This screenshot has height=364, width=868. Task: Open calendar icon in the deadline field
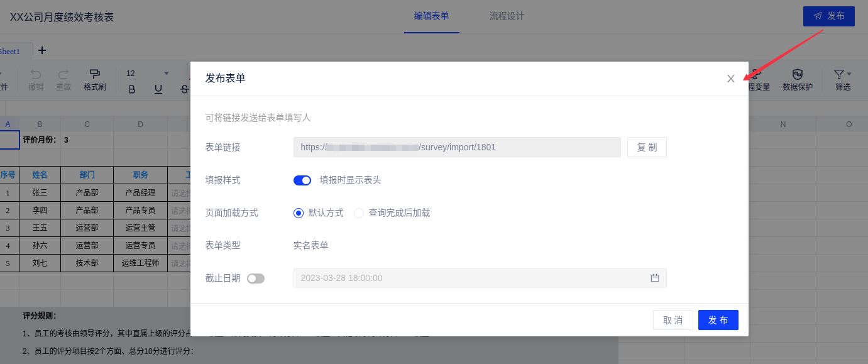click(654, 278)
